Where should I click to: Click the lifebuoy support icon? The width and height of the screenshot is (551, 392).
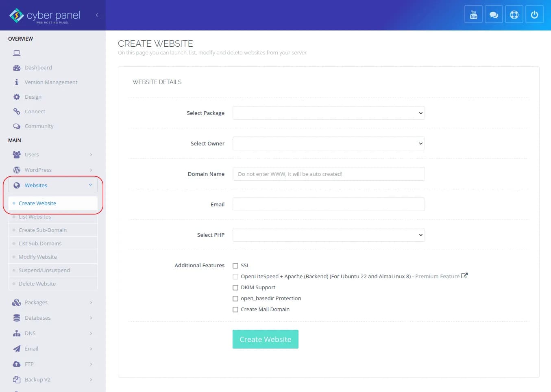click(x=514, y=15)
